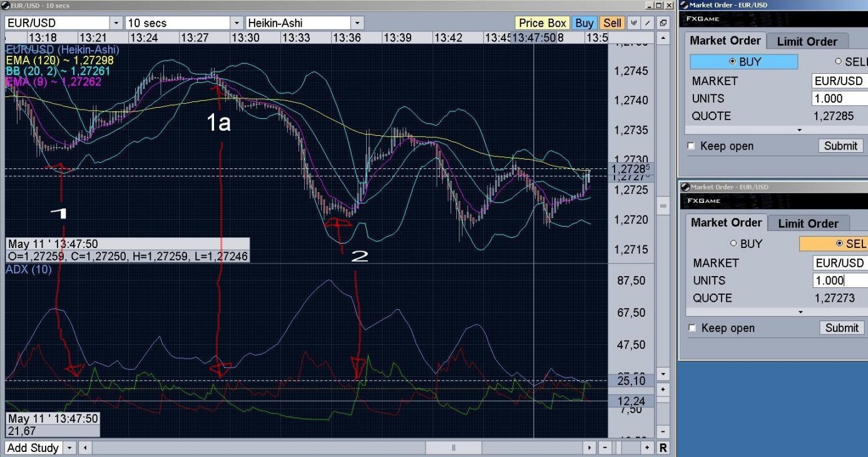Screen dimensions: 868x457
Task: Switch to Limit Order tab in upper window
Action: (807, 41)
